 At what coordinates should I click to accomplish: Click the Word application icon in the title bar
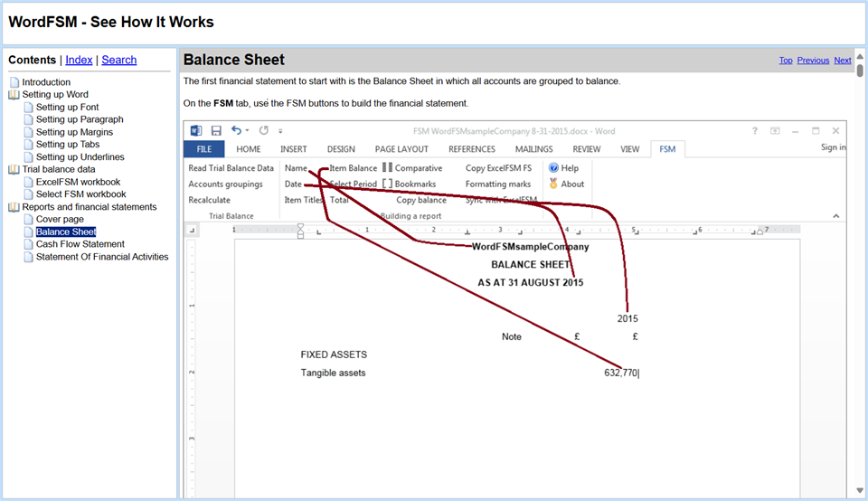click(x=196, y=130)
